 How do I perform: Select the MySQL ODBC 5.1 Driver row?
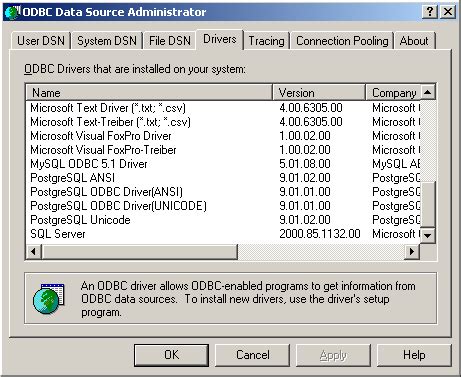223,164
